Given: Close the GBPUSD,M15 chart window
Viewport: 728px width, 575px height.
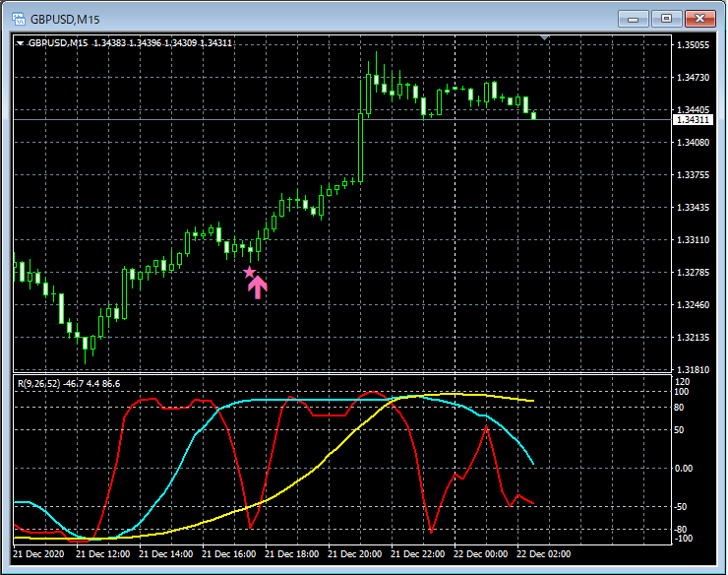Looking at the screenshot, I should [x=699, y=18].
